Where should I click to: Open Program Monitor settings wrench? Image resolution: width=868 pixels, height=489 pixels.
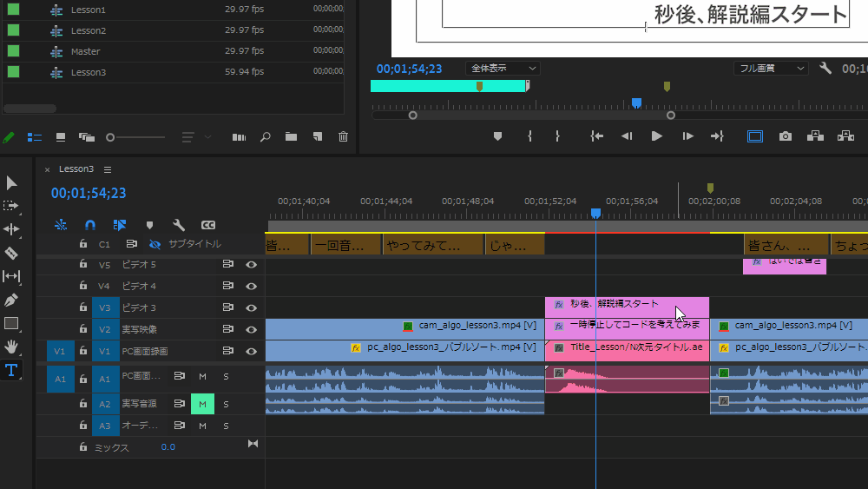825,69
